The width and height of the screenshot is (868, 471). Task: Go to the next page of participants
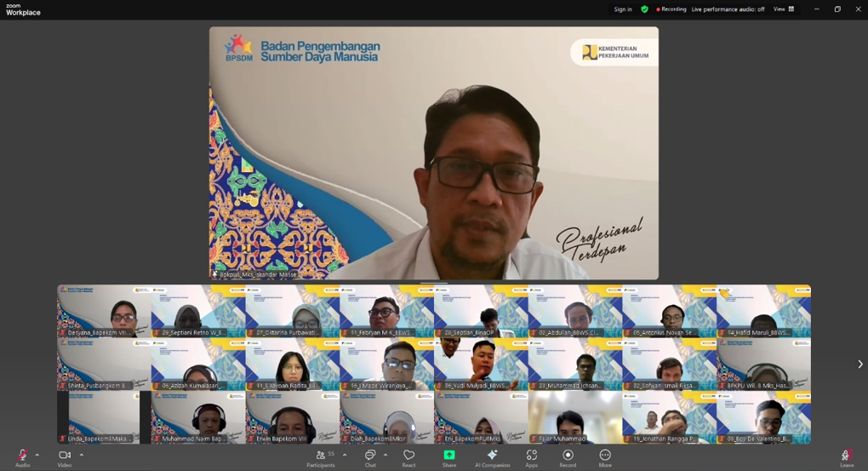tap(859, 364)
